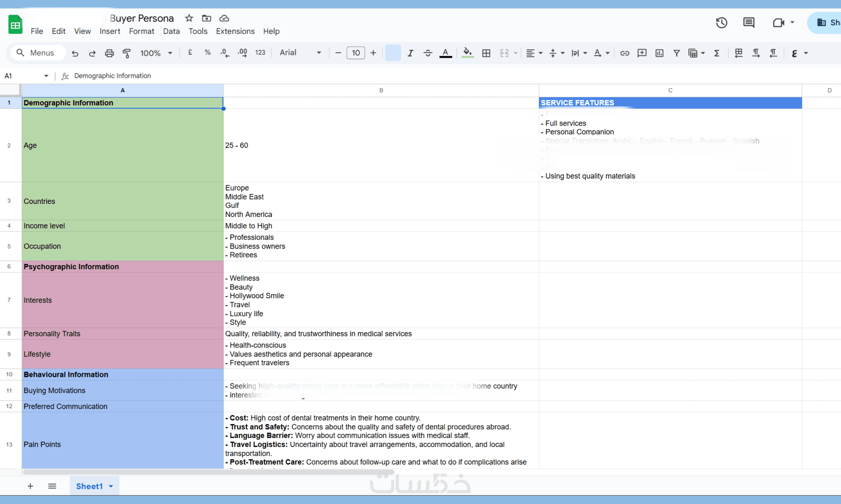841x504 pixels.
Task: Star this Buyer Persona document
Action: tap(189, 18)
